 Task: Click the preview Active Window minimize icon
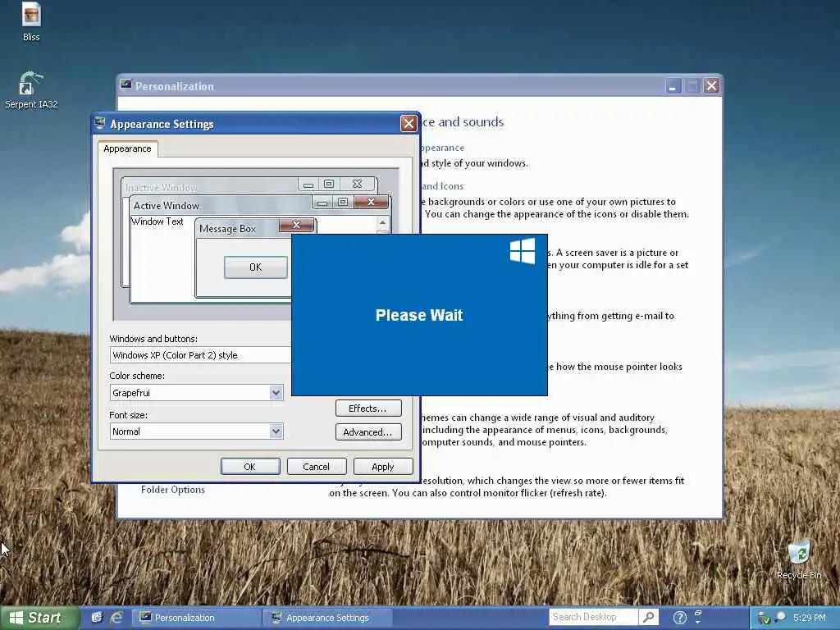[322, 203]
